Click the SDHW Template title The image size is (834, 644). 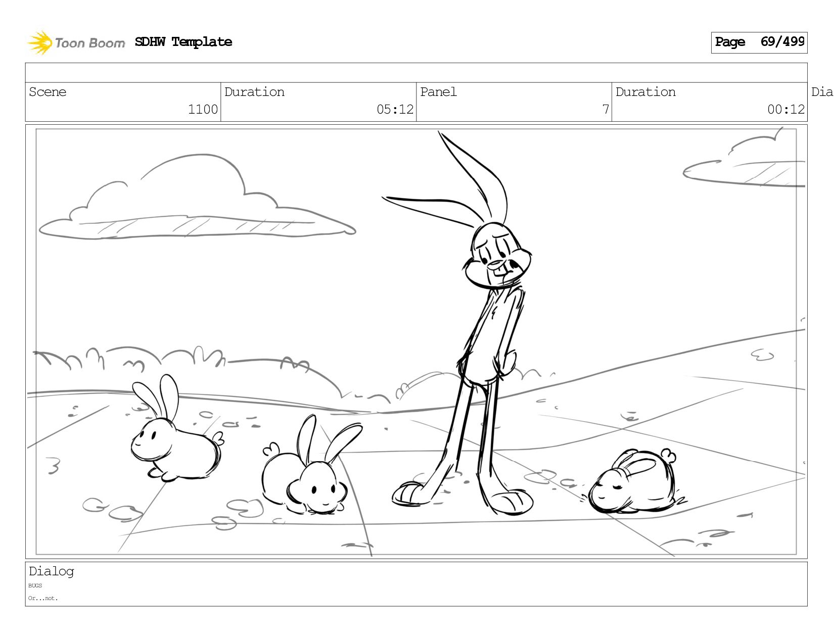pos(183,42)
